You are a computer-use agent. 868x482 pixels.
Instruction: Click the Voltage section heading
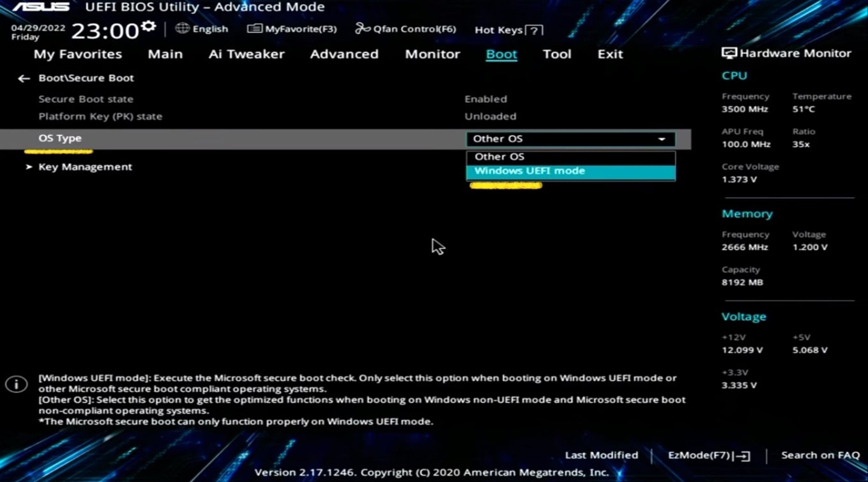point(744,317)
